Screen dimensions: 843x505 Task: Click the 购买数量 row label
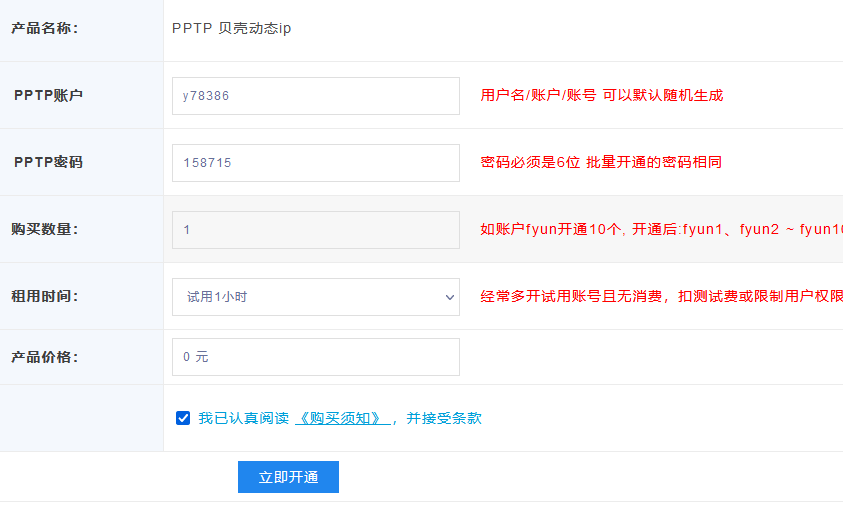click(x=45, y=229)
